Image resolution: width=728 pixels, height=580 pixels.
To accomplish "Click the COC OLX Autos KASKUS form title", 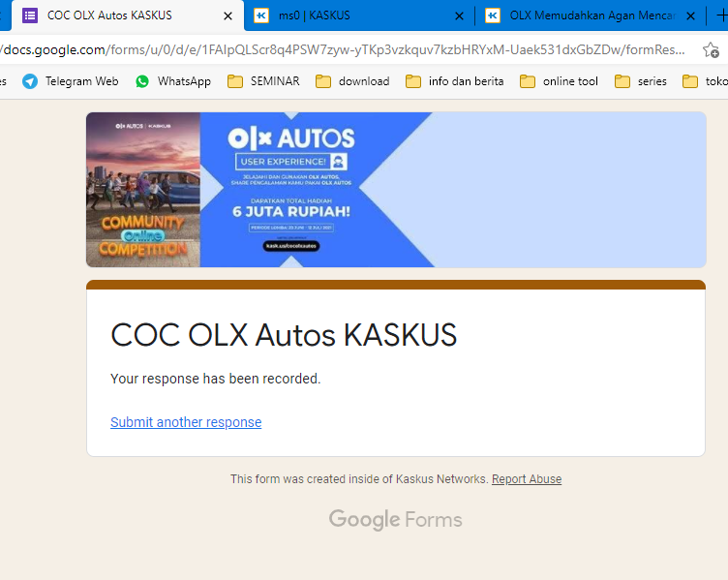I will click(284, 335).
